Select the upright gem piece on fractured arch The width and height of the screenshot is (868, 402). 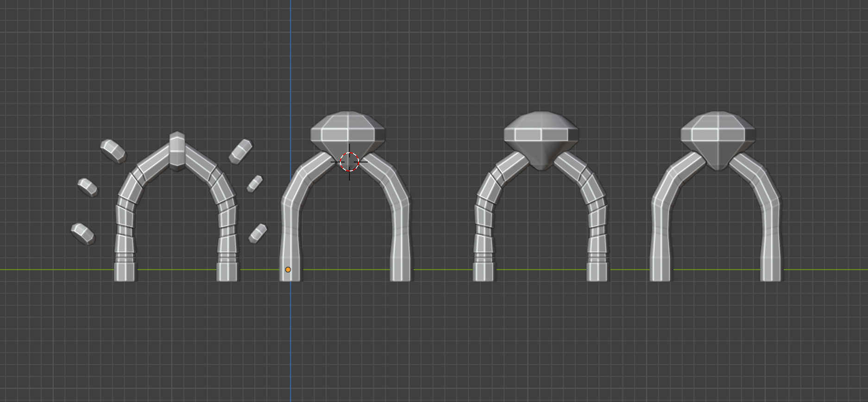point(177,151)
